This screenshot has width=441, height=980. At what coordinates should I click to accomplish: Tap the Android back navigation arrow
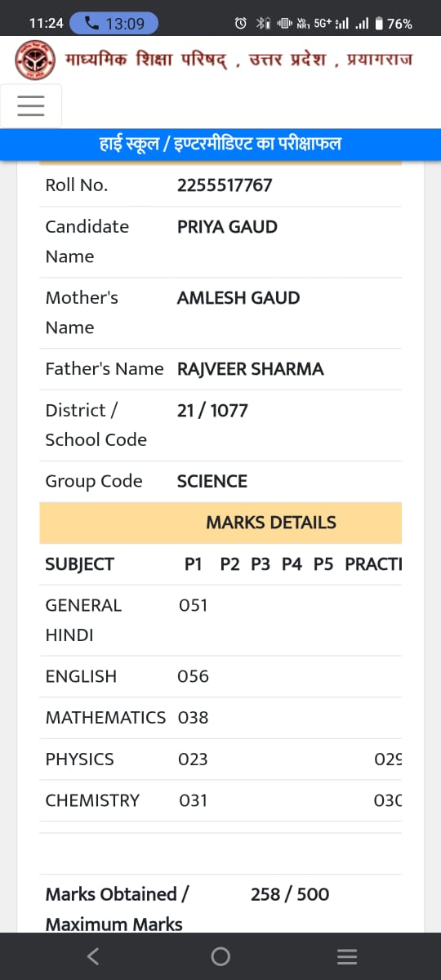point(93,956)
